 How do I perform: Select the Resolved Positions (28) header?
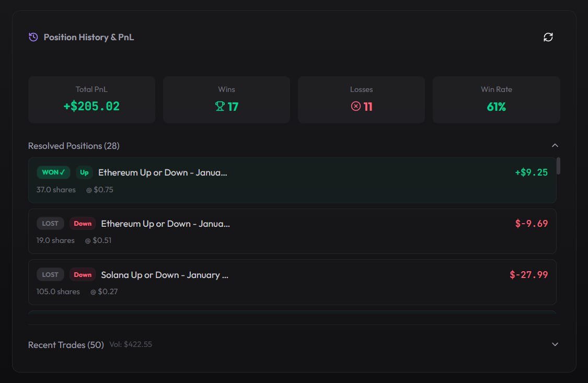[74, 146]
